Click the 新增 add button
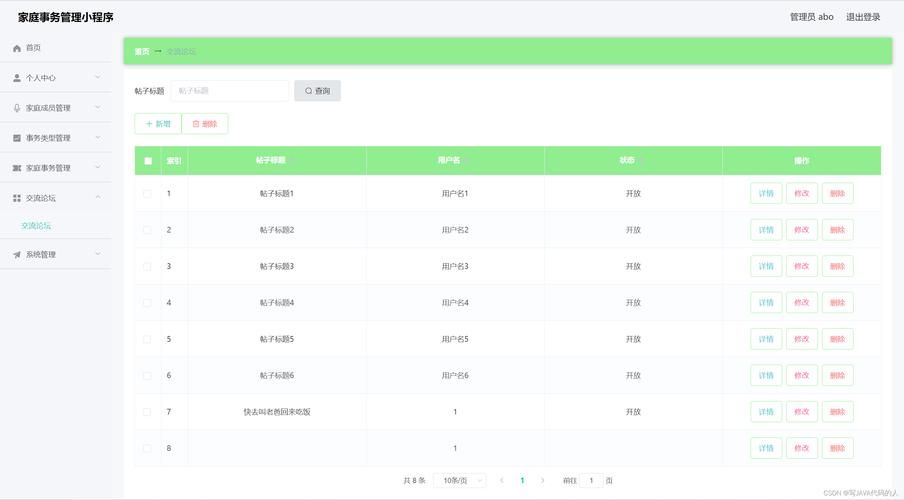This screenshot has height=500, width=904. point(158,124)
